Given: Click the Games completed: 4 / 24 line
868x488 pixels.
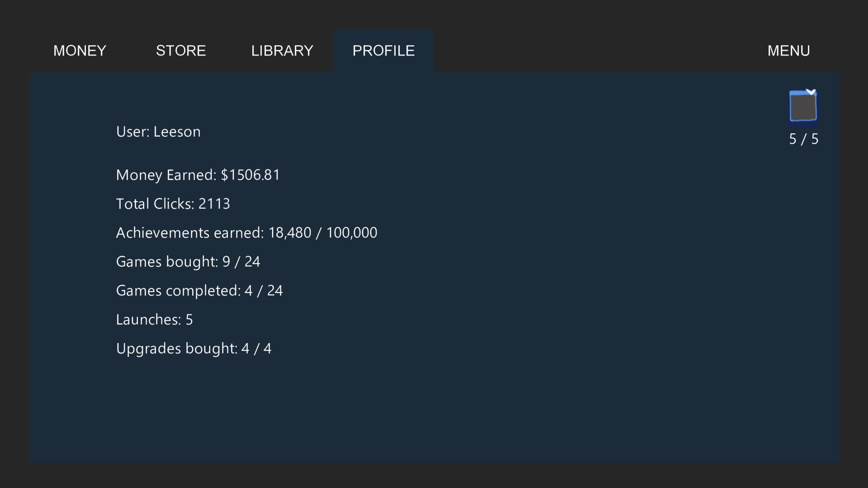Looking at the screenshot, I should point(199,290).
